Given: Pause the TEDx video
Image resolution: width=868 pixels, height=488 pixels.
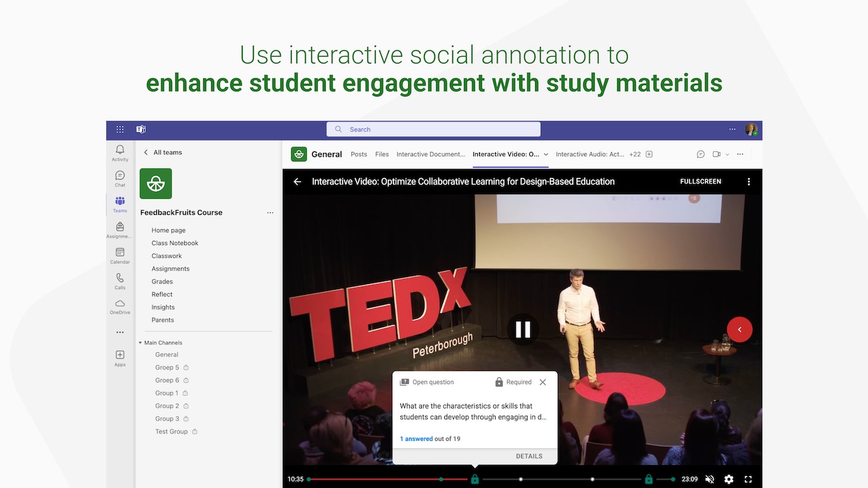Looking at the screenshot, I should click(523, 329).
